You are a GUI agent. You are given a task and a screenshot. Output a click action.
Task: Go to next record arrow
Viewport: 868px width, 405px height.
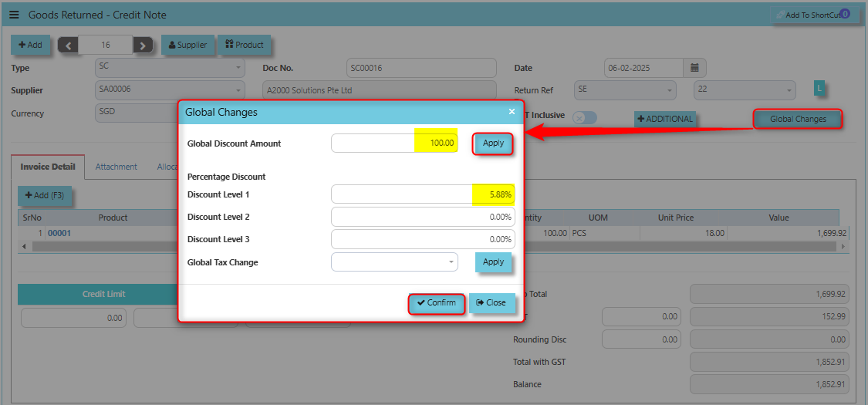click(143, 46)
